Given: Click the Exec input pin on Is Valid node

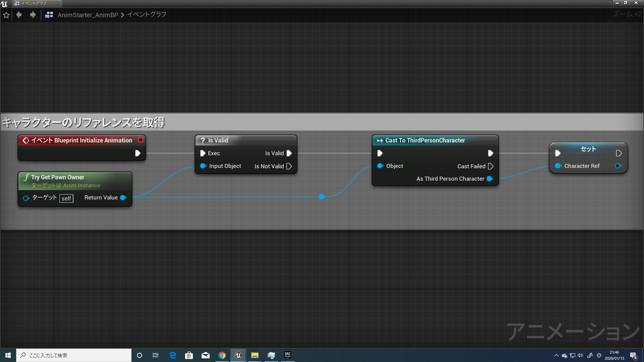Looking at the screenshot, I should pyautogui.click(x=203, y=153).
